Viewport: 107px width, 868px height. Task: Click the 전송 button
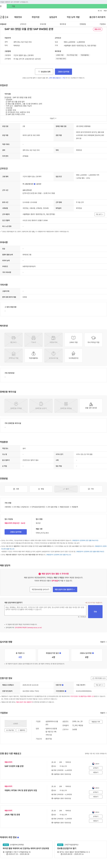pos(95,612)
